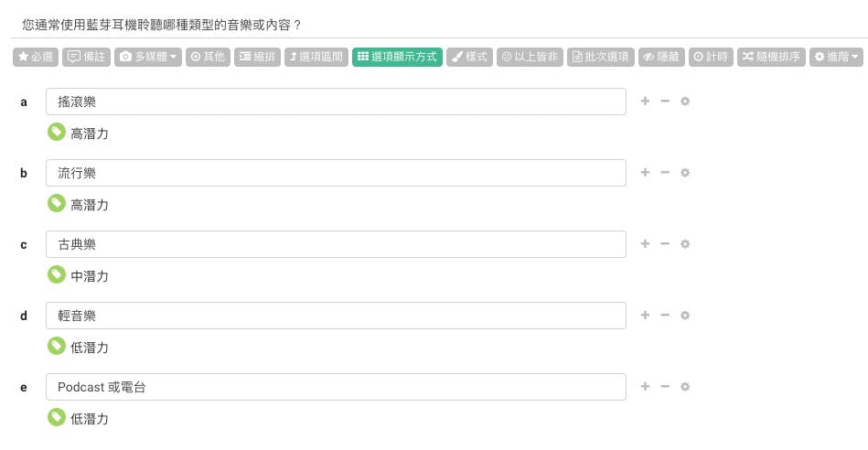
Task: Toggle the 隱藏 (hide) eye button
Action: click(x=660, y=57)
